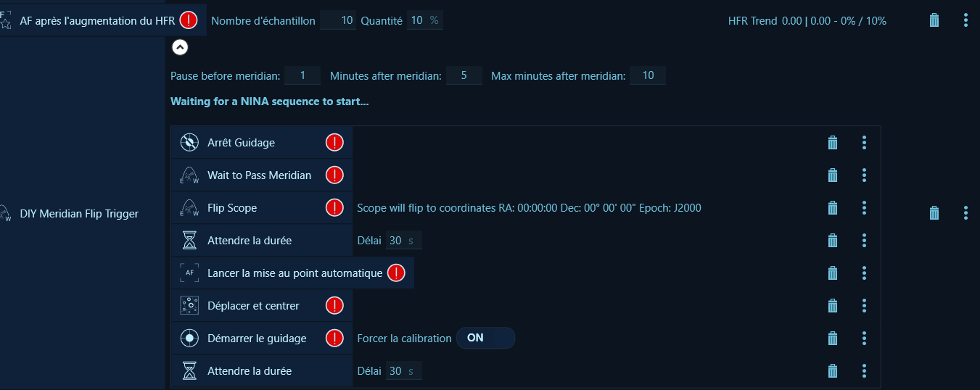The image size is (980, 390).
Task: Toggle Forcer la calibration switch off
Action: click(x=485, y=339)
